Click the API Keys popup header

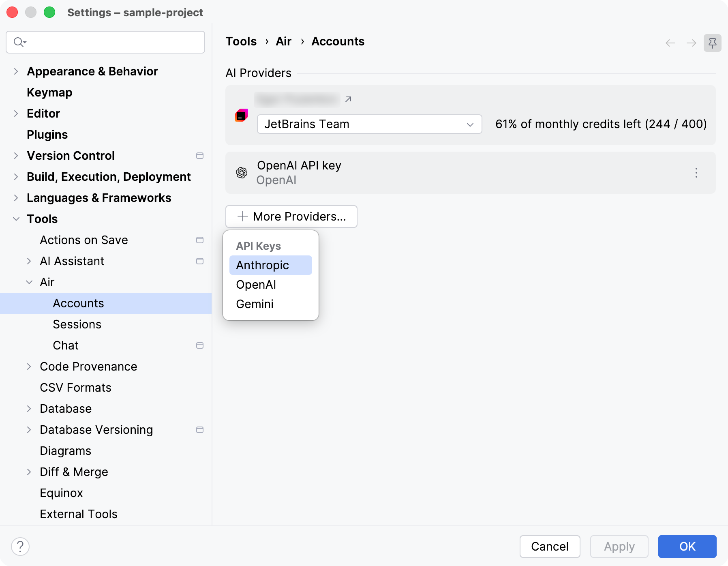pos(259,246)
